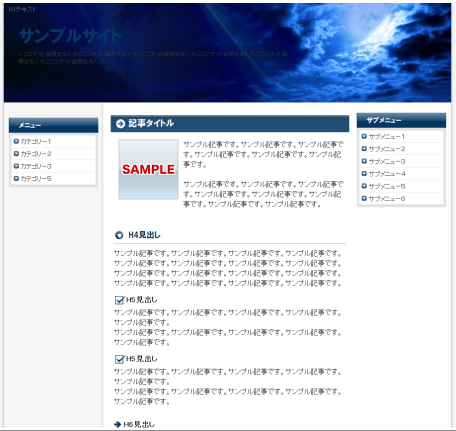
Task: Open the カテゴリー3 menu link
Action: (x=36, y=166)
